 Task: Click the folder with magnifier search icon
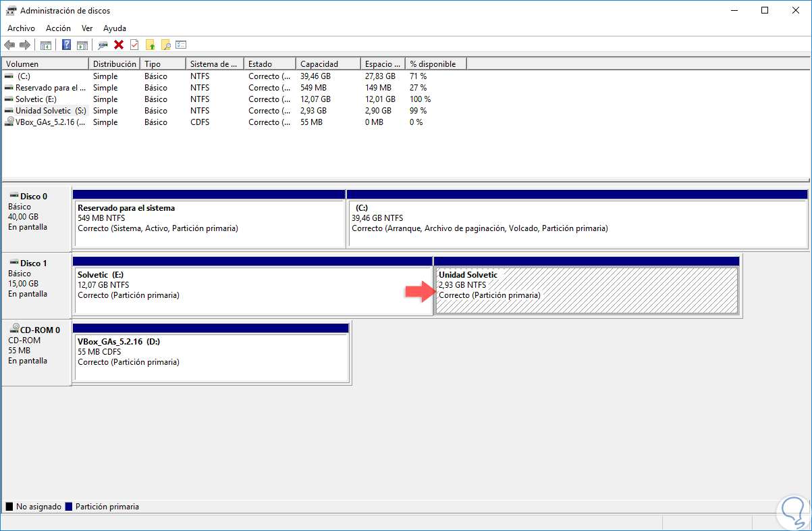165,45
